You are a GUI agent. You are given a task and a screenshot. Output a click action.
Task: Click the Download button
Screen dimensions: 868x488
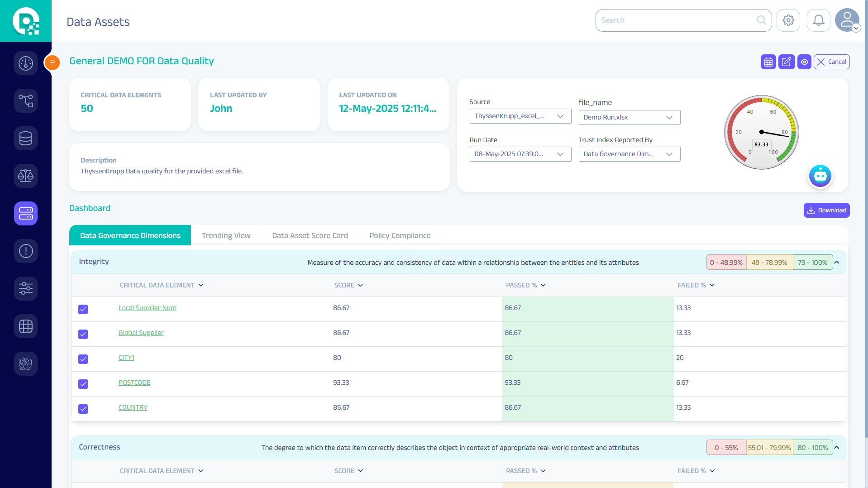[826, 211]
